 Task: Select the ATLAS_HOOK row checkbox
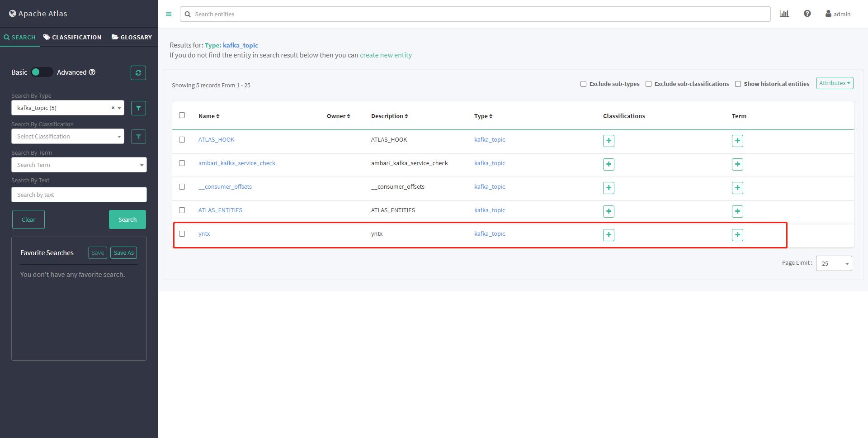182,140
